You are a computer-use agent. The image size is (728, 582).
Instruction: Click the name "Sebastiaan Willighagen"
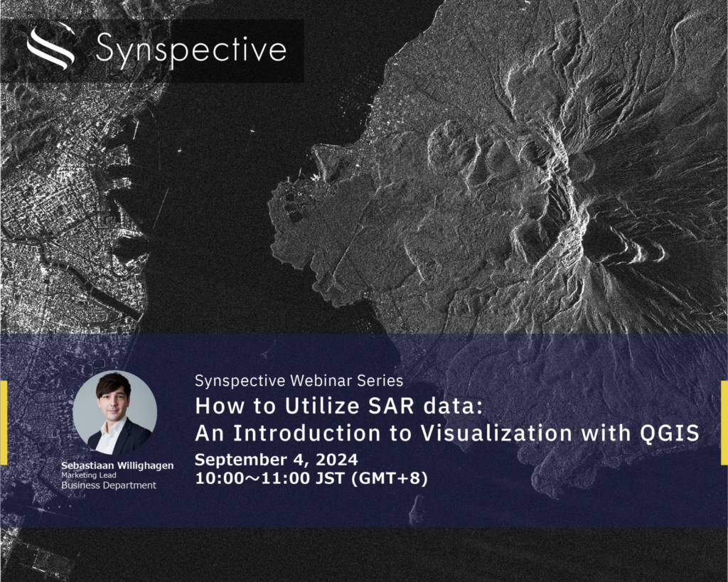tap(117, 465)
